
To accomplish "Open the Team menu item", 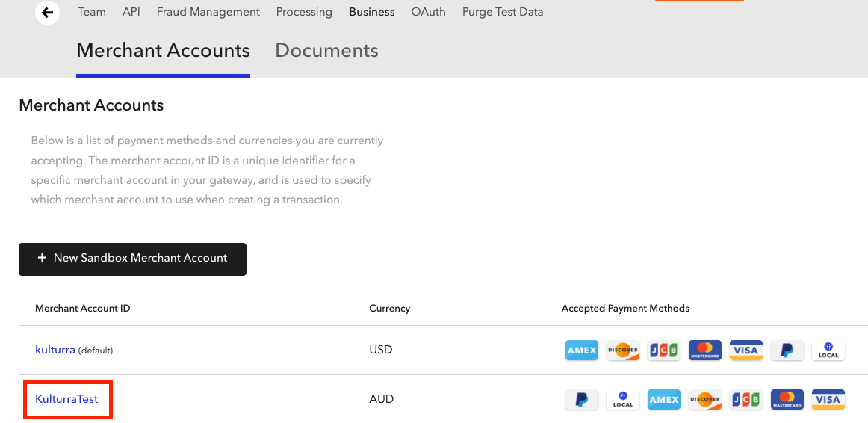I will [92, 12].
